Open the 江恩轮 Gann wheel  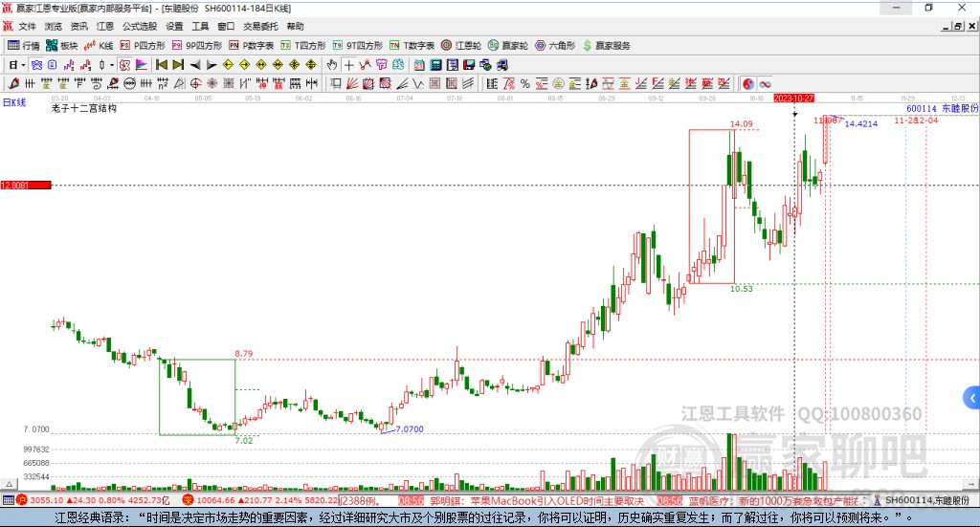(x=461, y=46)
